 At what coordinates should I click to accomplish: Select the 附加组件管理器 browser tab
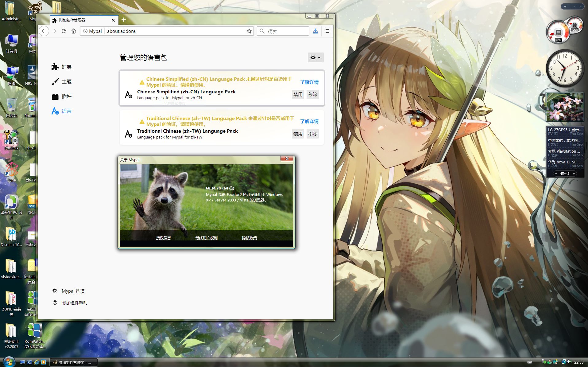pos(84,20)
